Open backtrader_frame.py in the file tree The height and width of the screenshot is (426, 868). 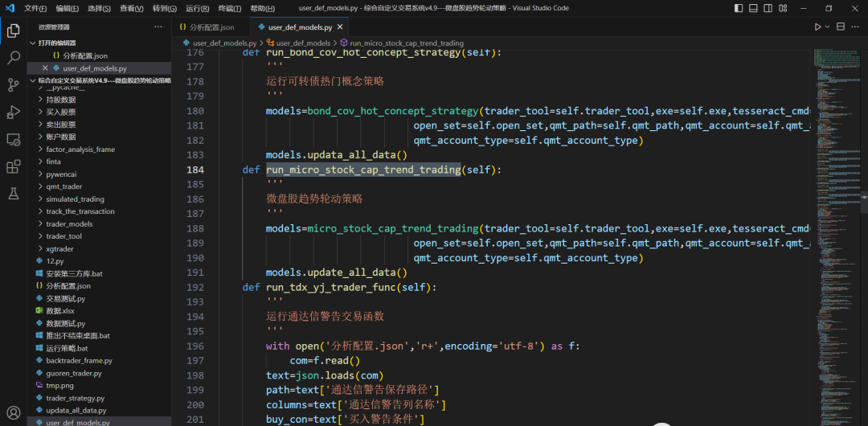(79, 361)
